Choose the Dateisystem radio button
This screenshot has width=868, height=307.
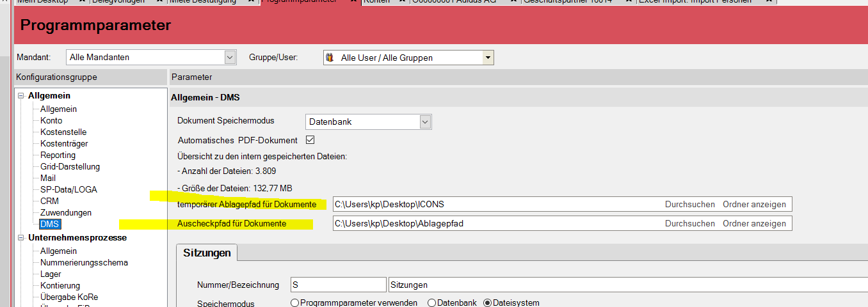pos(488,303)
